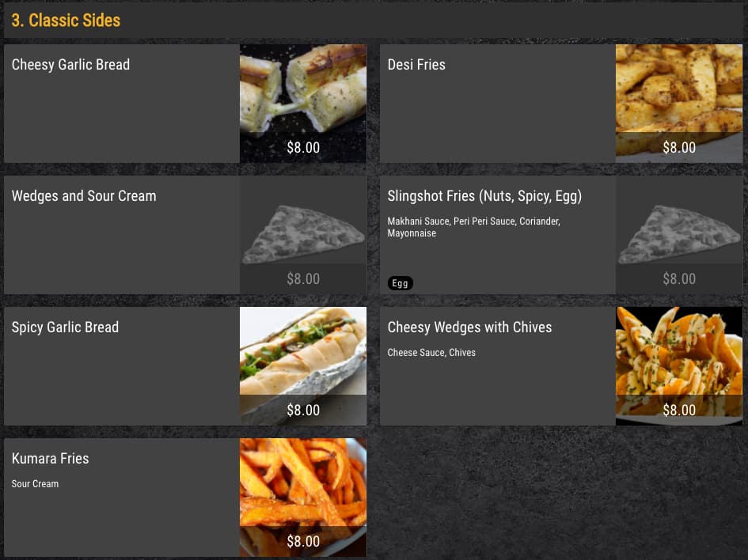Click the $8.00 price on Kumara Fries
The image size is (748, 560).
tap(303, 542)
